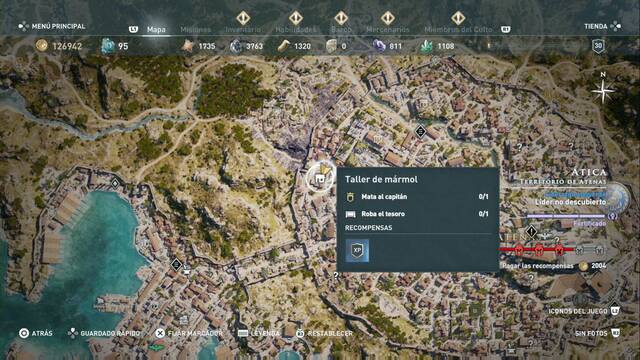The width and height of the screenshot is (640, 360).
Task: Click the XP reward badge
Action: point(357,250)
